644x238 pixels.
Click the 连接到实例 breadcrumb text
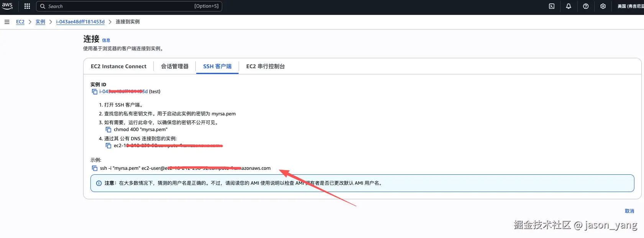(128, 22)
